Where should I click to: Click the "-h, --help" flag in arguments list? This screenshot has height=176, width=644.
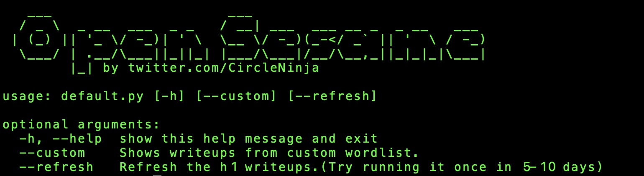coord(61,139)
